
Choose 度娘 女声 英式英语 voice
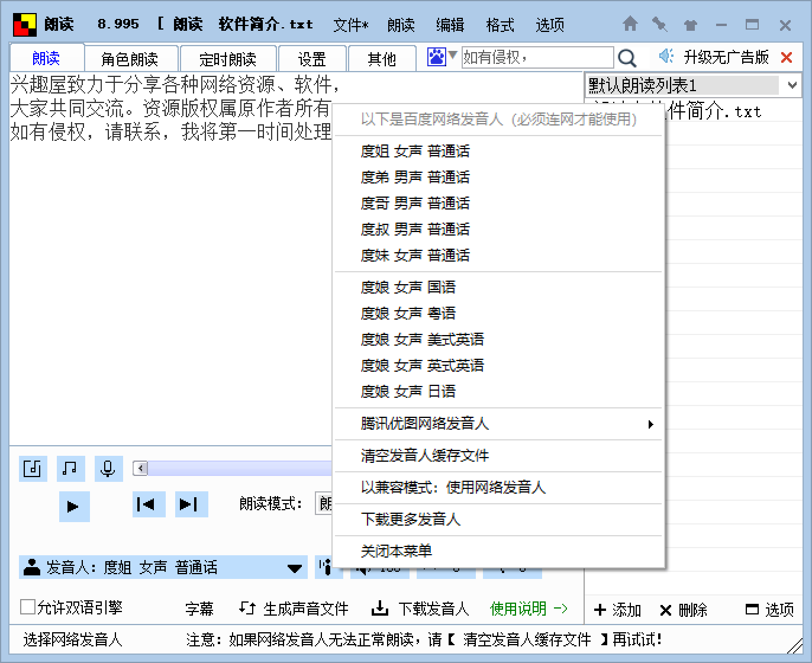(498, 366)
